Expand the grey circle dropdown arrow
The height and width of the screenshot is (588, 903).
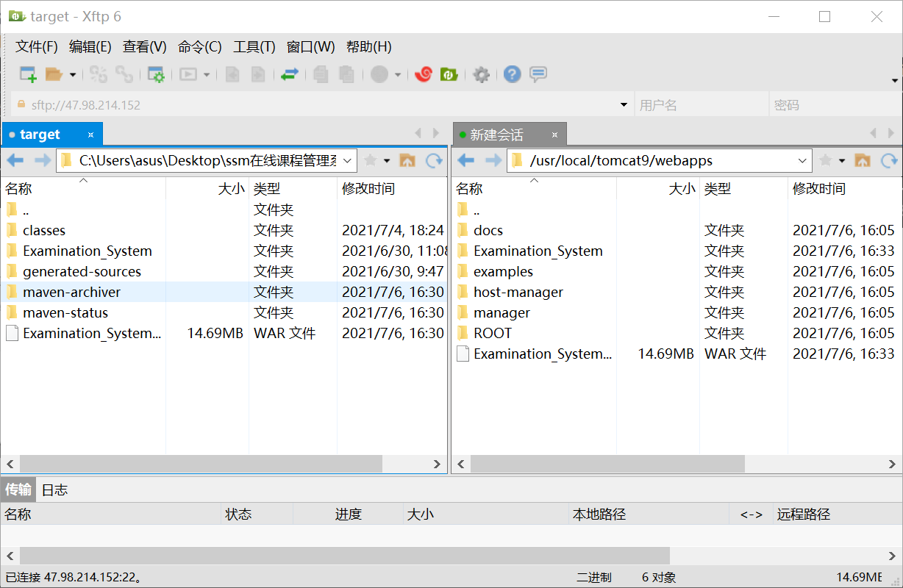398,74
